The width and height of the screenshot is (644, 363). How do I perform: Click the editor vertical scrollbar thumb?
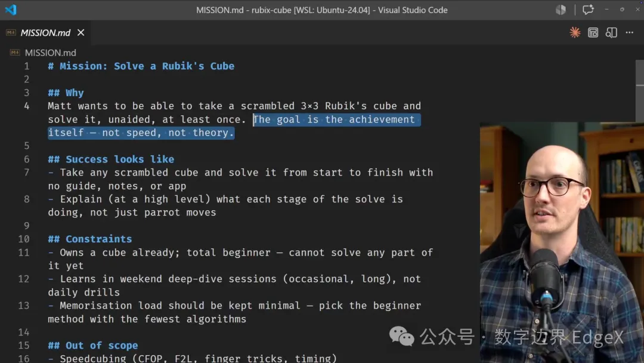coord(639,91)
